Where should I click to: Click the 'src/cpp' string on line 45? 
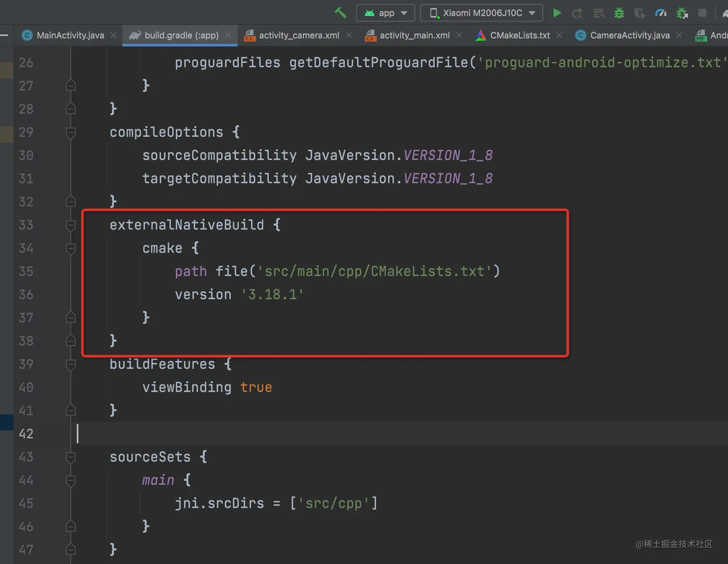pyautogui.click(x=334, y=503)
